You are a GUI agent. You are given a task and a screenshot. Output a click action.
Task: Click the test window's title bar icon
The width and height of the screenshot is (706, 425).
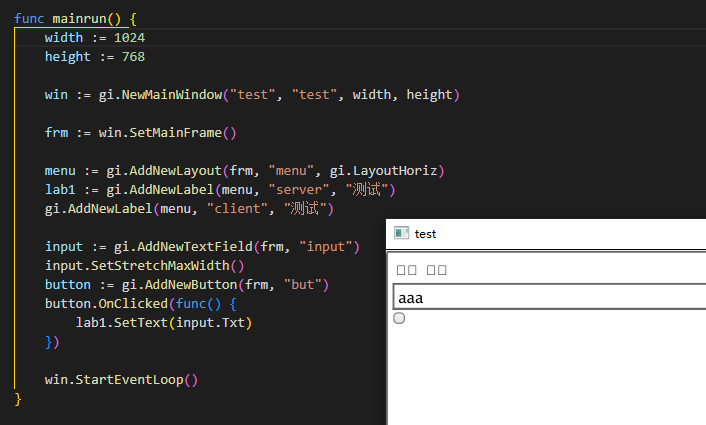pyautogui.click(x=401, y=233)
